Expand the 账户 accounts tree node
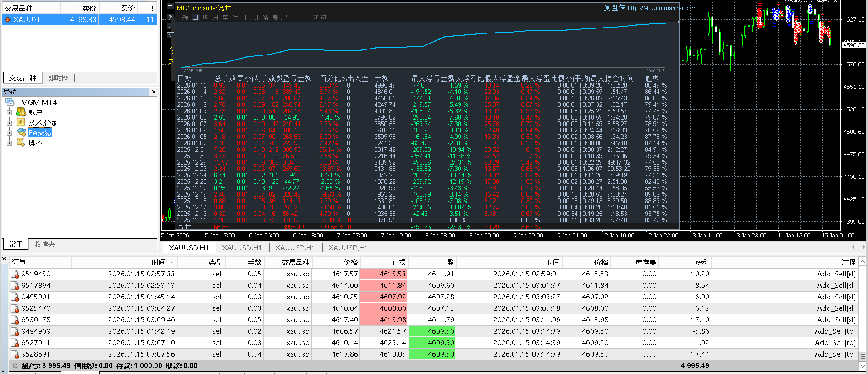The image size is (868, 374). click(9, 113)
